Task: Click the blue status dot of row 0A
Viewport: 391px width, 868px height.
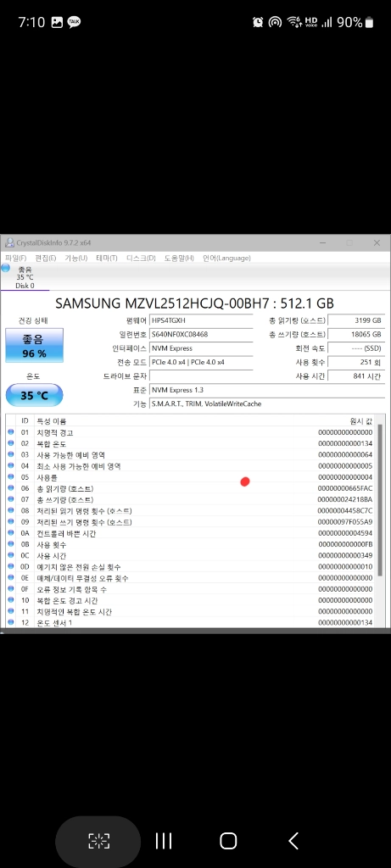Action: coord(11,533)
